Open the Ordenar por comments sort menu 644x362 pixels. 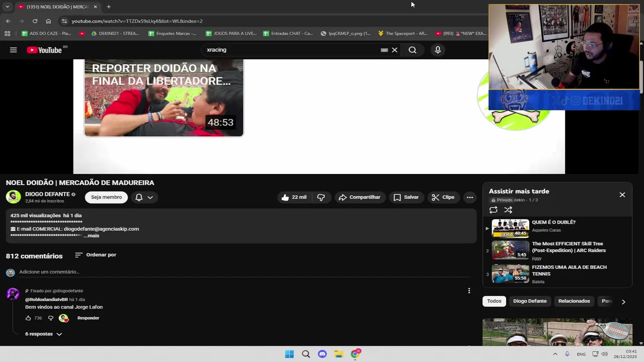click(x=96, y=255)
